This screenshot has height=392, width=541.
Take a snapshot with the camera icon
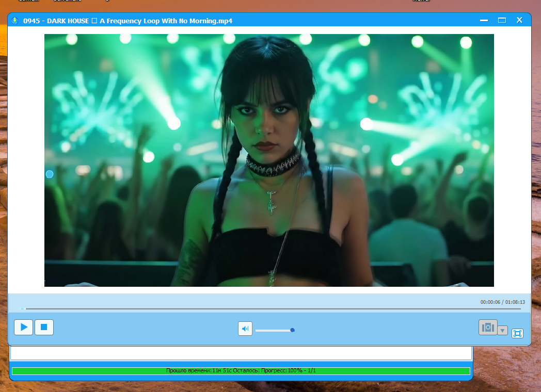488,327
